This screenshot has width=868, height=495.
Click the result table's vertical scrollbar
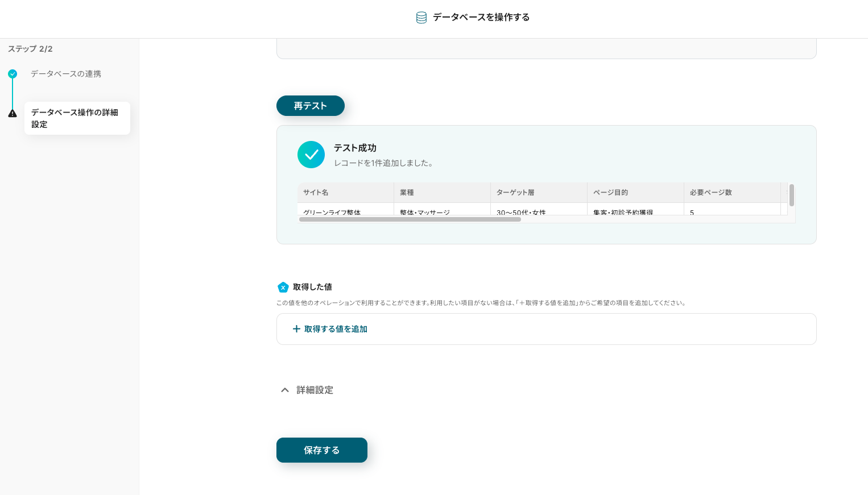click(791, 195)
